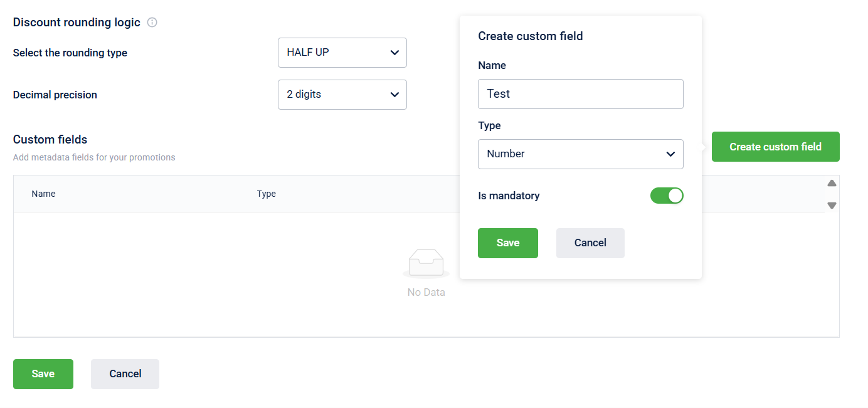Focus the Name input field containing Test

[x=580, y=94]
